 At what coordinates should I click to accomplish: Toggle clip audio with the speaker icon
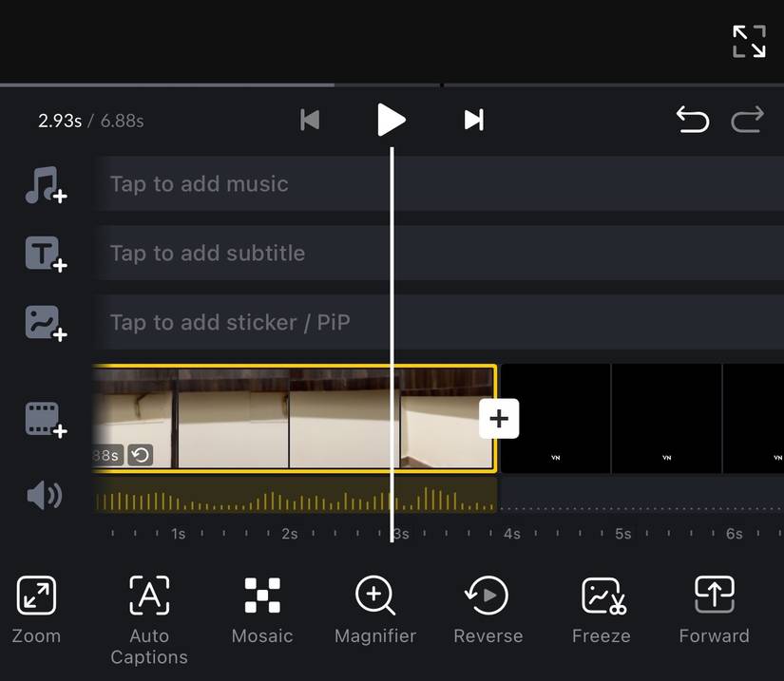(x=44, y=495)
